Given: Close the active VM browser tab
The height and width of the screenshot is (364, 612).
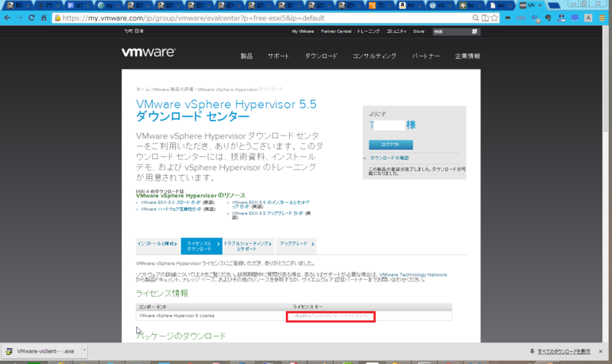Looking at the screenshot, I should pos(540,5).
